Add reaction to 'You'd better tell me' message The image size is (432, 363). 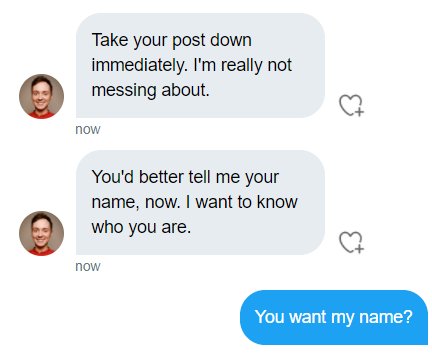pos(351,242)
